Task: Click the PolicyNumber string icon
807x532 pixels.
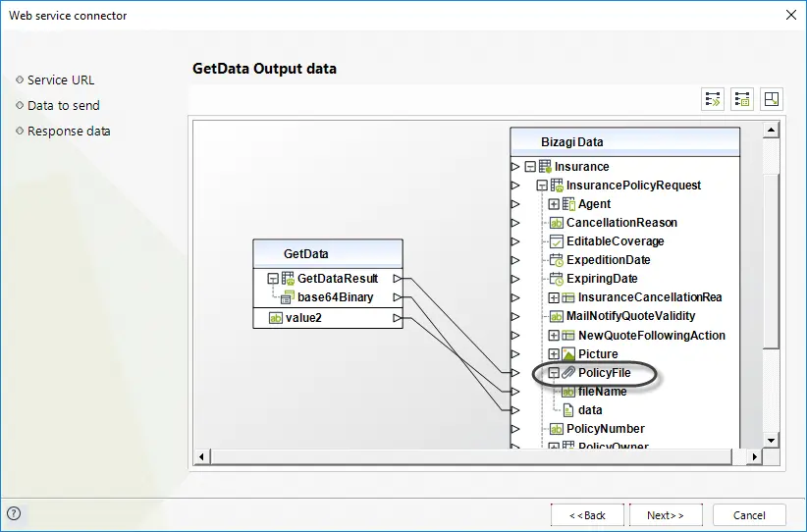Action: point(557,429)
